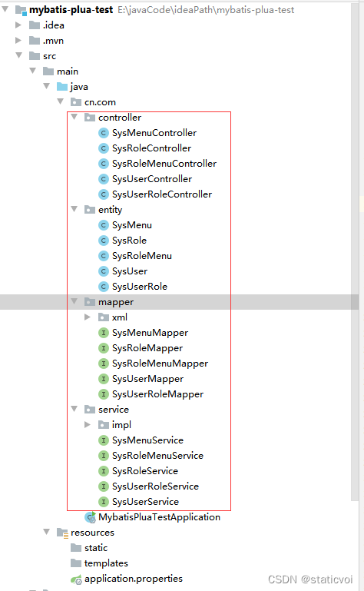364x591 pixels.
Task: Click the SysUserRoleService interface icon
Action: 103,486
